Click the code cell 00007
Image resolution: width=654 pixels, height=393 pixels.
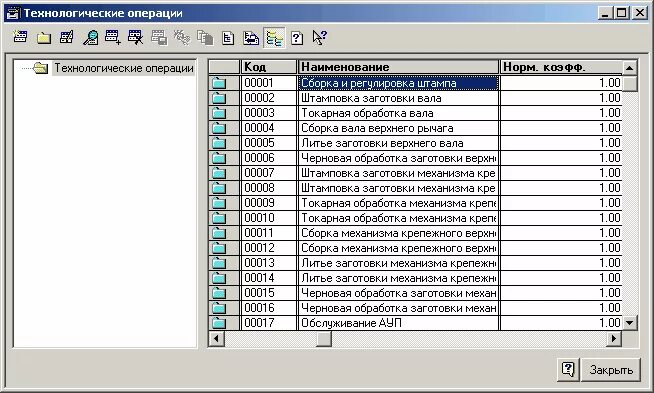(x=269, y=173)
